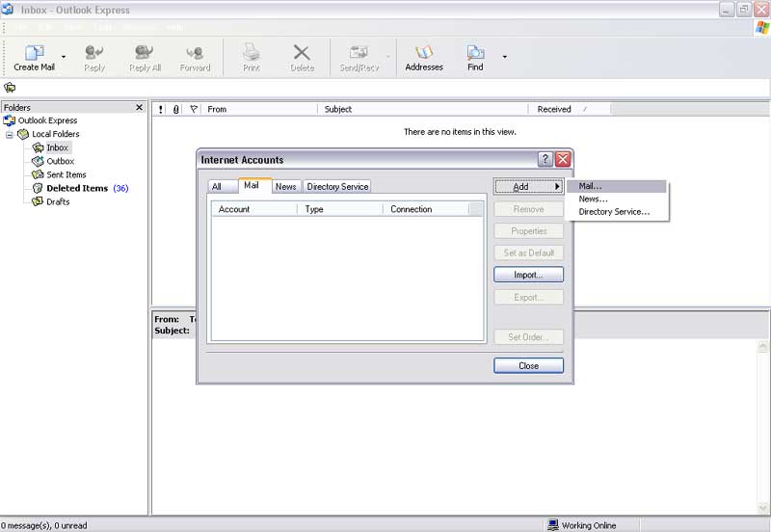Click preview pane scrollbar up arrow
The image size is (771, 532).
click(763, 346)
